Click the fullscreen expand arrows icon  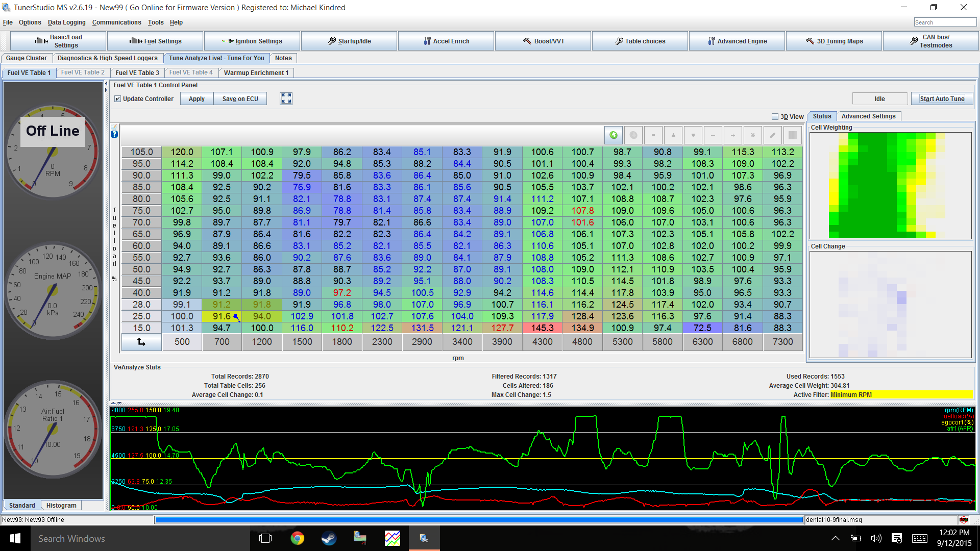(x=286, y=98)
